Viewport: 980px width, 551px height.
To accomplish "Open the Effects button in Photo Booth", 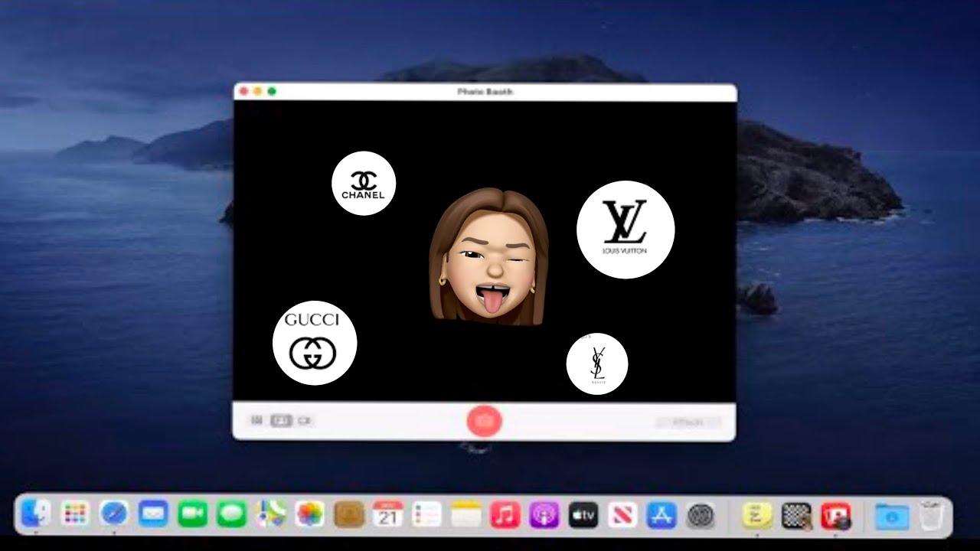I will (688, 422).
